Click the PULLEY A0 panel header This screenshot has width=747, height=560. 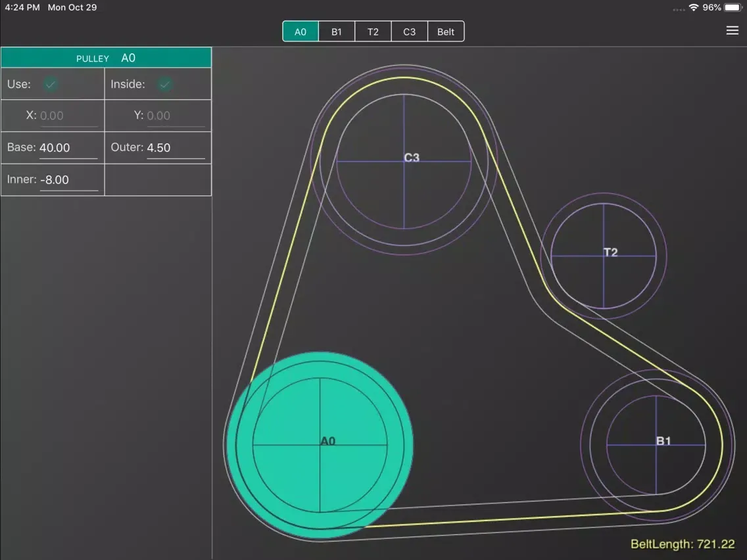coord(107,58)
